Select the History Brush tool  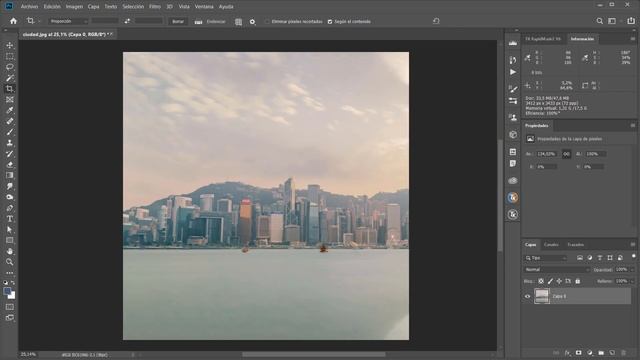(10, 154)
